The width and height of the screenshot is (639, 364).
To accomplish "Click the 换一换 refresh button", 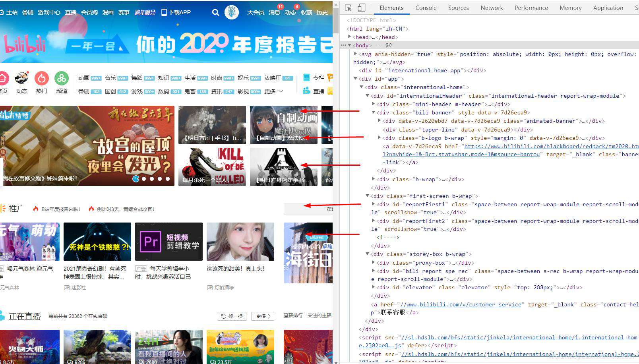I will (x=232, y=316).
